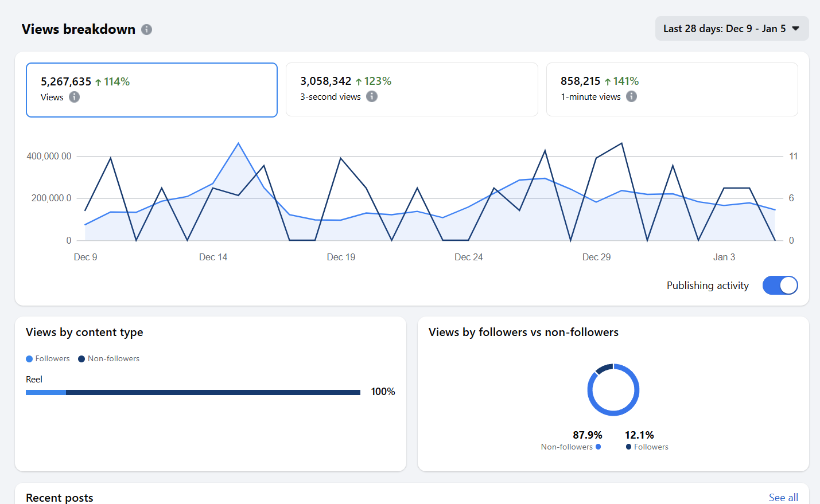820x504 pixels.
Task: Disable the Publishing activity toggle
Action: 780,285
